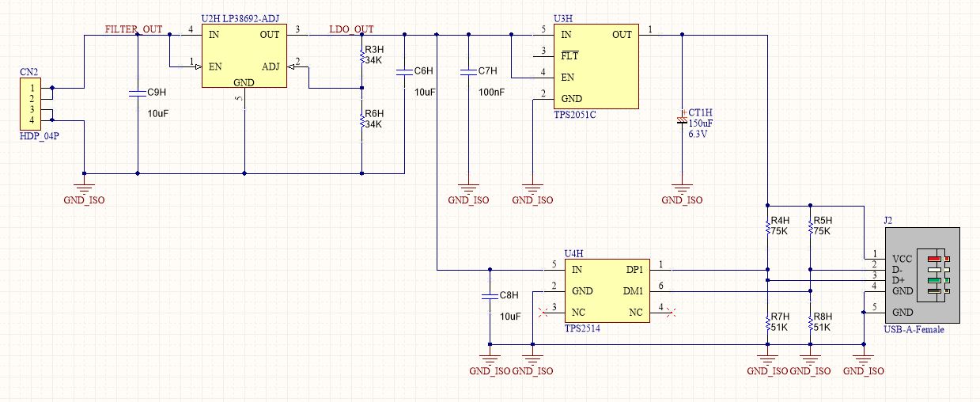Click the 6.3V rating text
980x402 pixels.
coord(698,135)
